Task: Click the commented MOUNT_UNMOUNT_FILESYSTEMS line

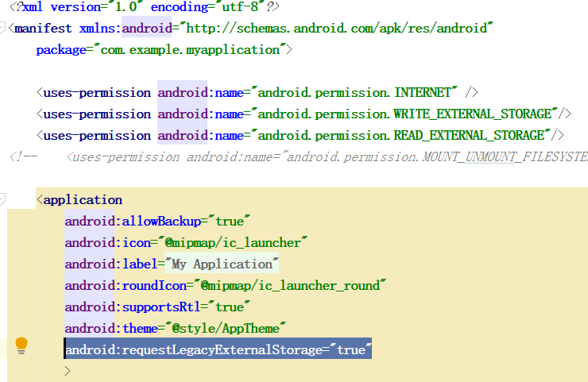Action: [299, 156]
